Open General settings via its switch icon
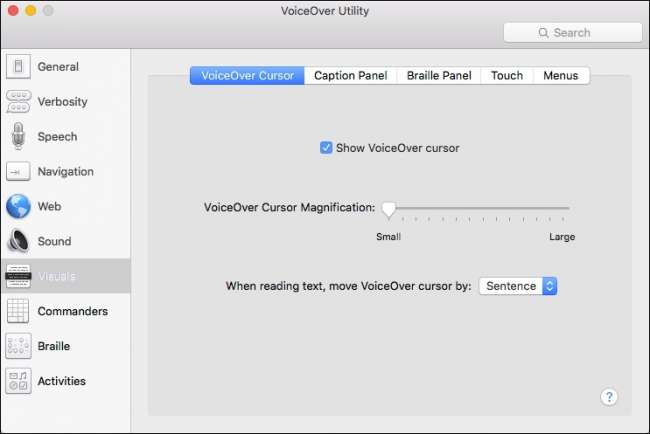650x434 pixels. [x=18, y=67]
